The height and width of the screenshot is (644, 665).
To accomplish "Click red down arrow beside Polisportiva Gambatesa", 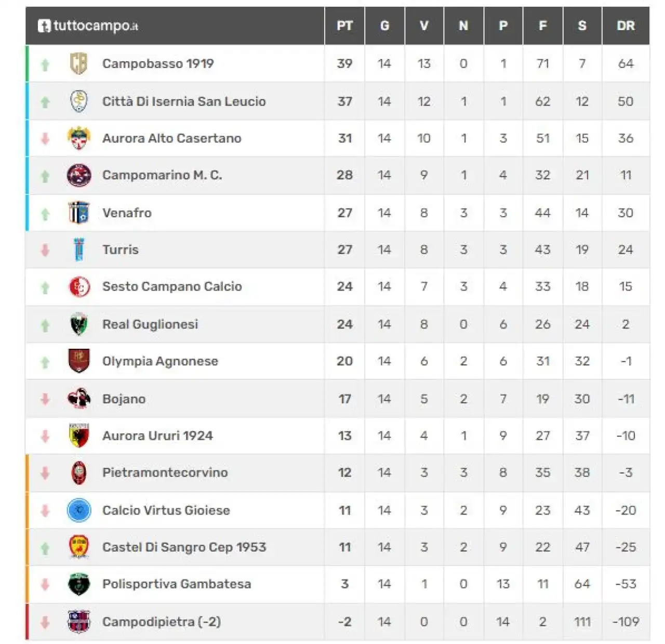I will click(x=45, y=584).
